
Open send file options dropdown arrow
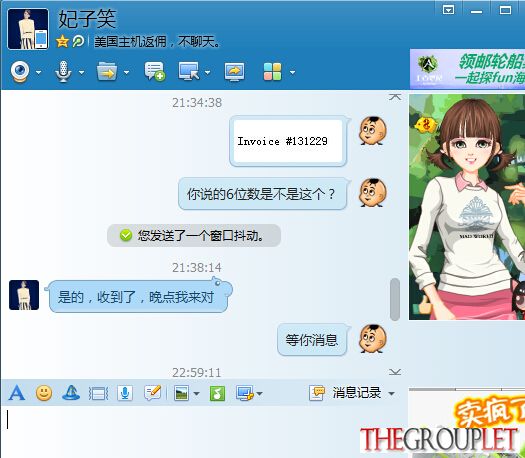[126, 72]
